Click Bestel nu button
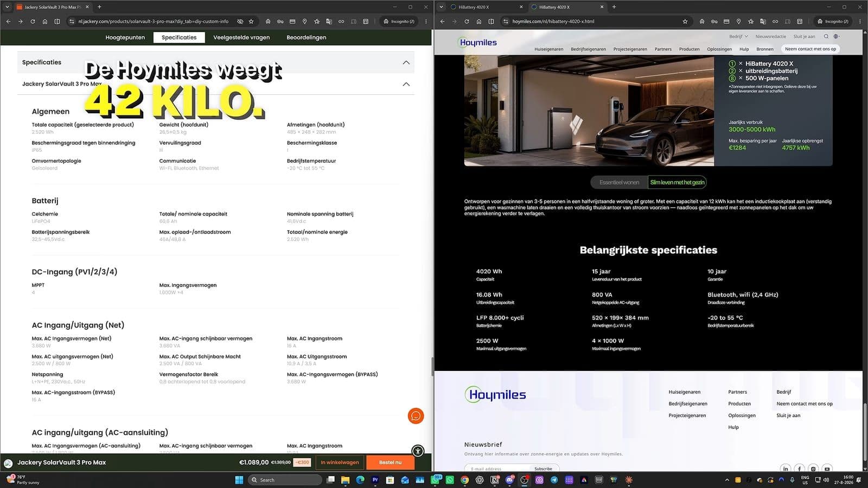 [x=390, y=463]
